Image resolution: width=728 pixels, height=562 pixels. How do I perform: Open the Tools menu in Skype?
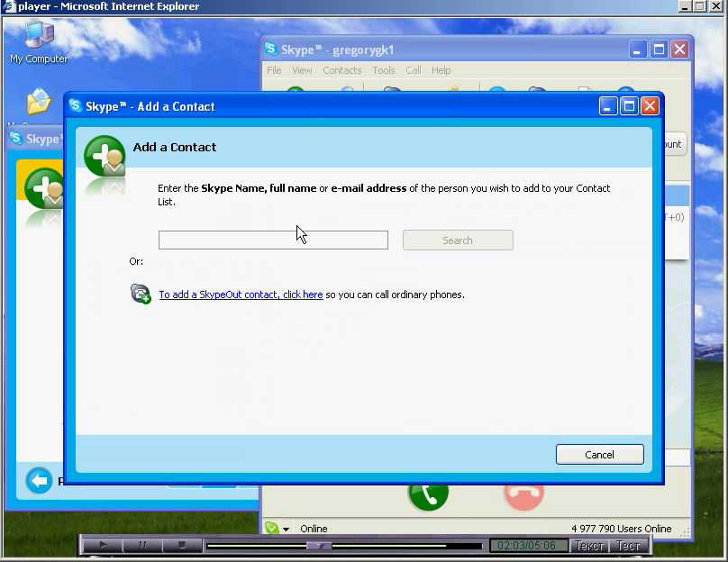(384, 70)
